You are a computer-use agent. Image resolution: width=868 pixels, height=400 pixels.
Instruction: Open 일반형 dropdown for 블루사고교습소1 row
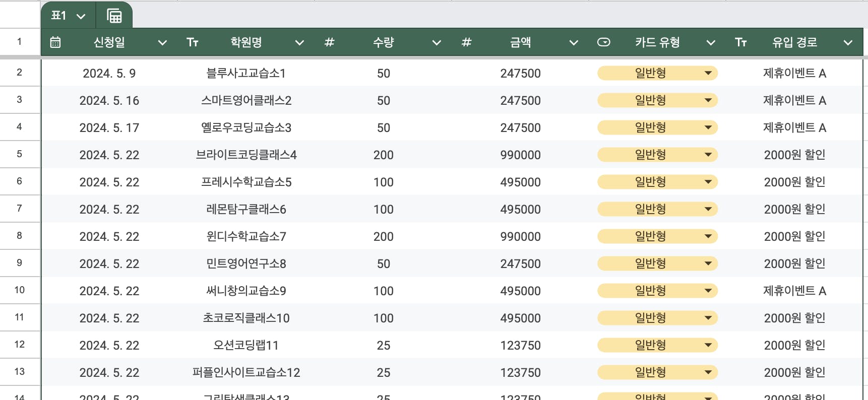[x=708, y=73]
